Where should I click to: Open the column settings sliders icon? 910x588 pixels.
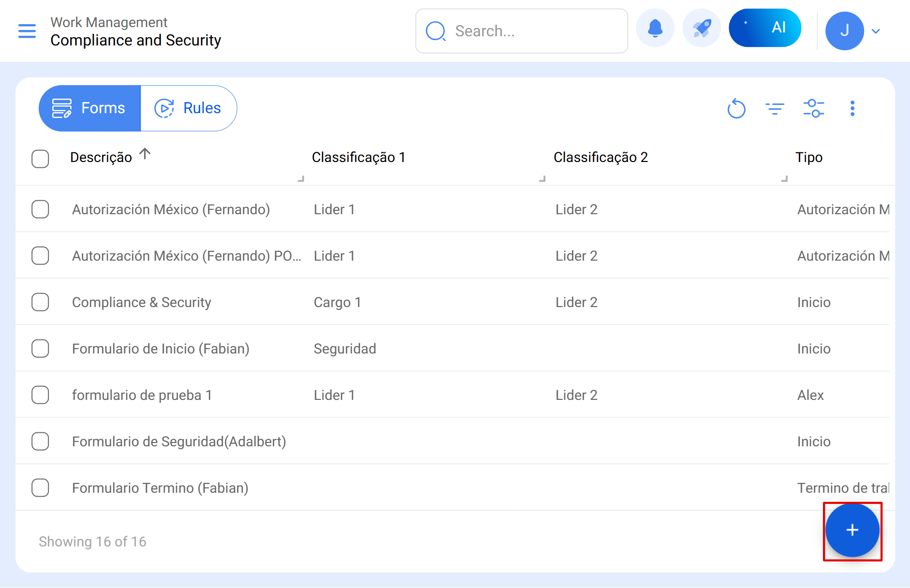click(x=813, y=108)
